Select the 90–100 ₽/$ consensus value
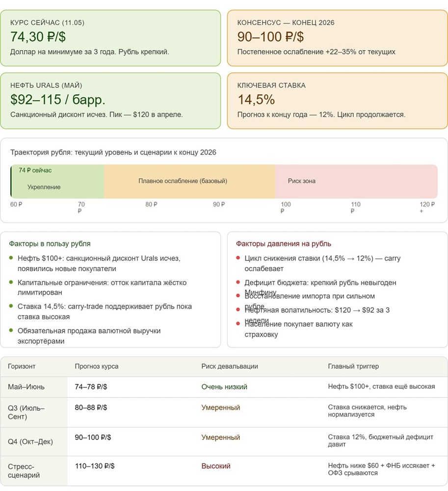This screenshot has width=448, height=491. (x=270, y=37)
